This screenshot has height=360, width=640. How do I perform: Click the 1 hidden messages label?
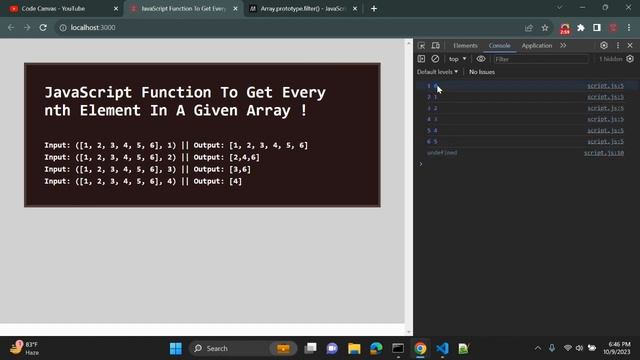coord(611,59)
